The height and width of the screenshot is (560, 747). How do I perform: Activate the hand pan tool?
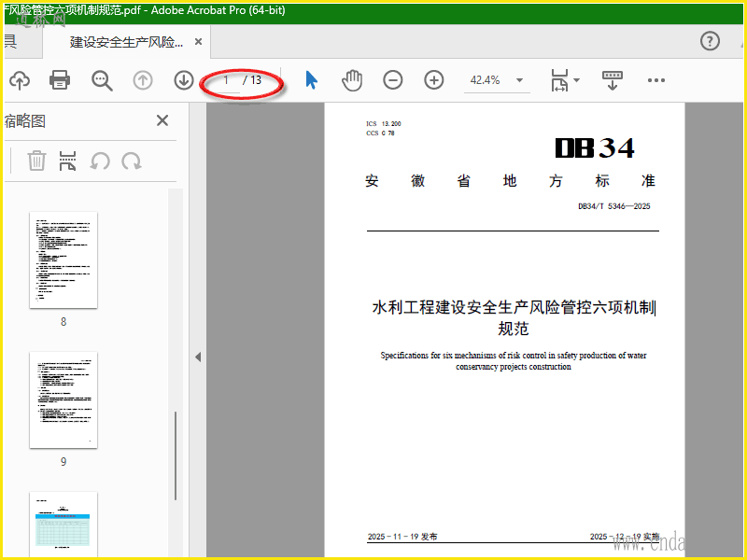[x=352, y=80]
